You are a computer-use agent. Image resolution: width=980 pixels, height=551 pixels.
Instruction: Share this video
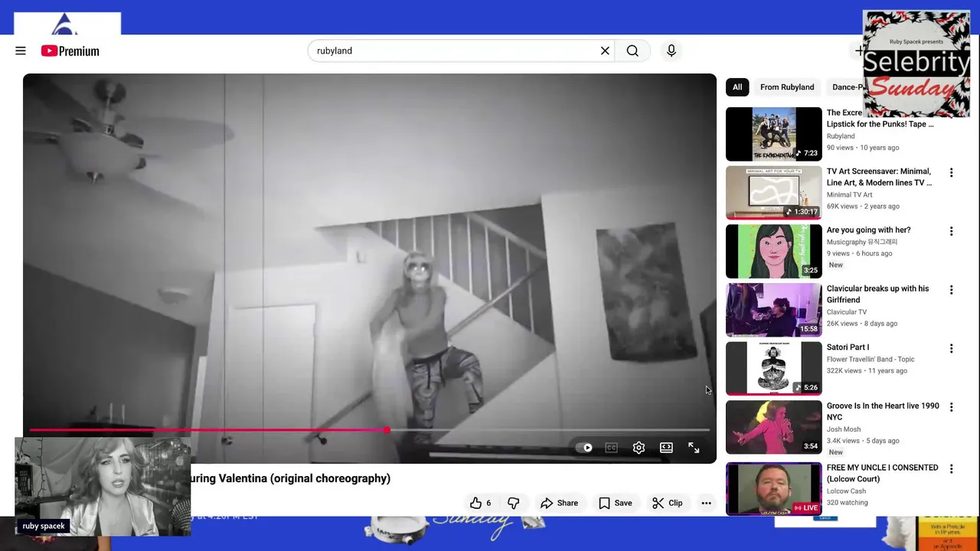[x=559, y=503]
